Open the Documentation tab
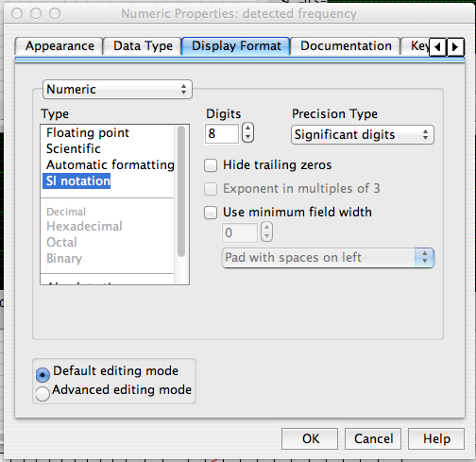The width and height of the screenshot is (476, 462). 346,46
